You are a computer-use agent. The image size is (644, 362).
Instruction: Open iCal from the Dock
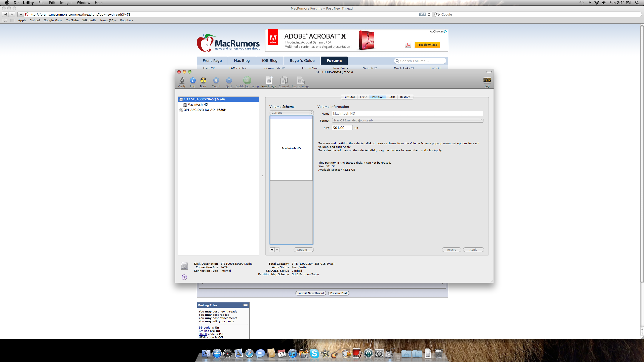[282, 353]
